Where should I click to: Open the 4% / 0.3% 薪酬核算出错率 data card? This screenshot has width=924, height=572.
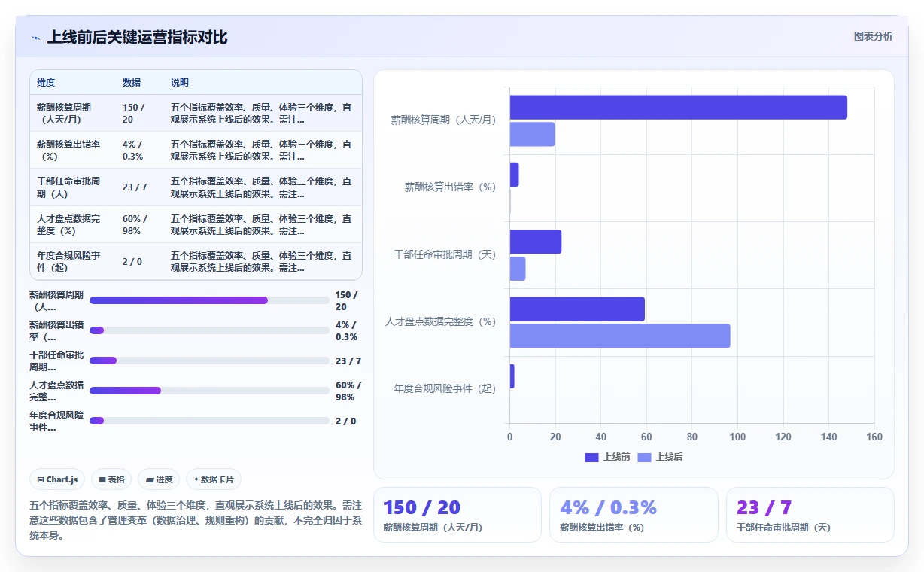634,515
